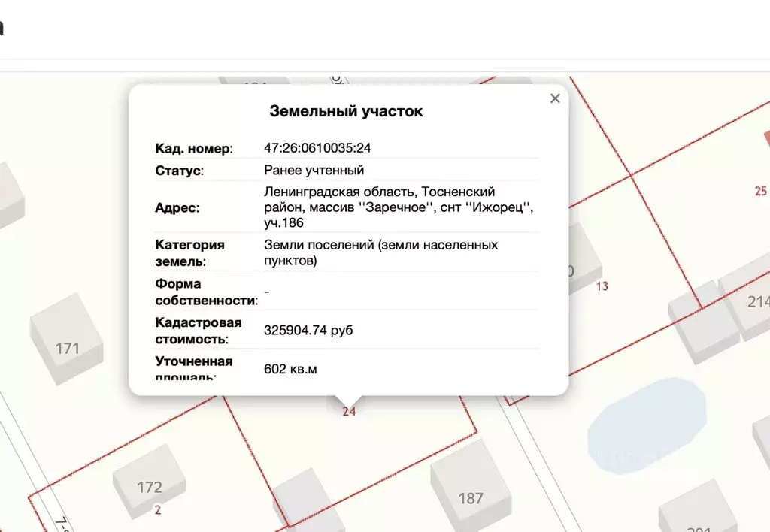Open parcel 187 details
Viewport: 770px width, 532px height.
(472, 498)
